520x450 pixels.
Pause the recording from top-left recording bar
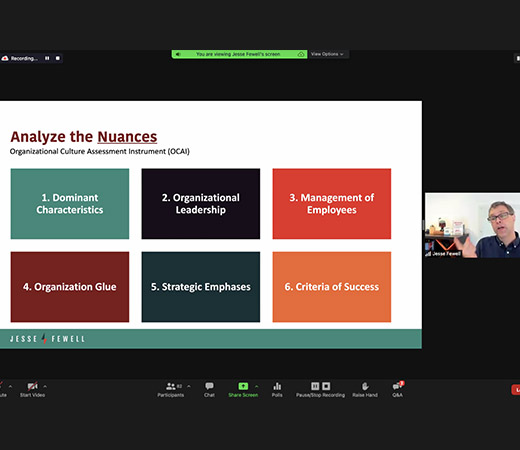[47, 58]
